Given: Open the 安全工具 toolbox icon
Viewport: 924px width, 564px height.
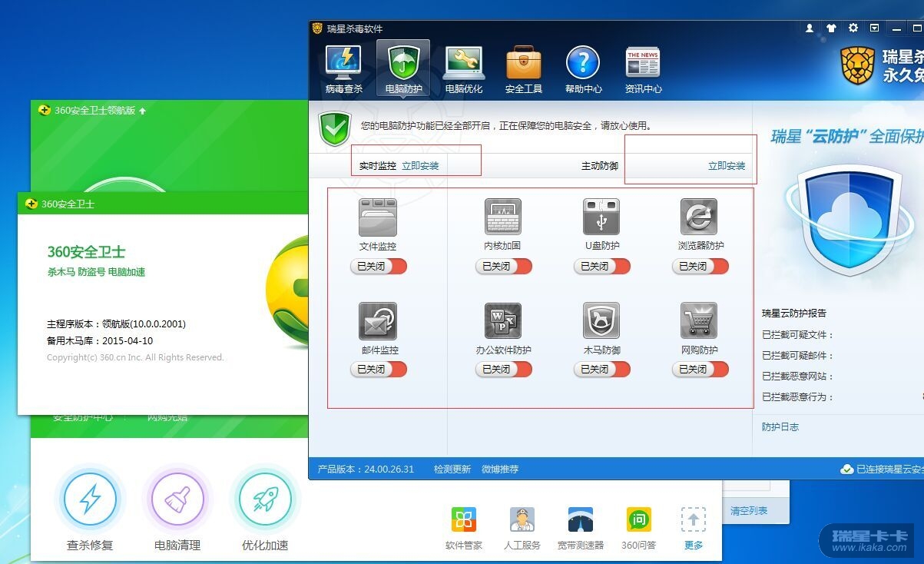Looking at the screenshot, I should (x=524, y=63).
